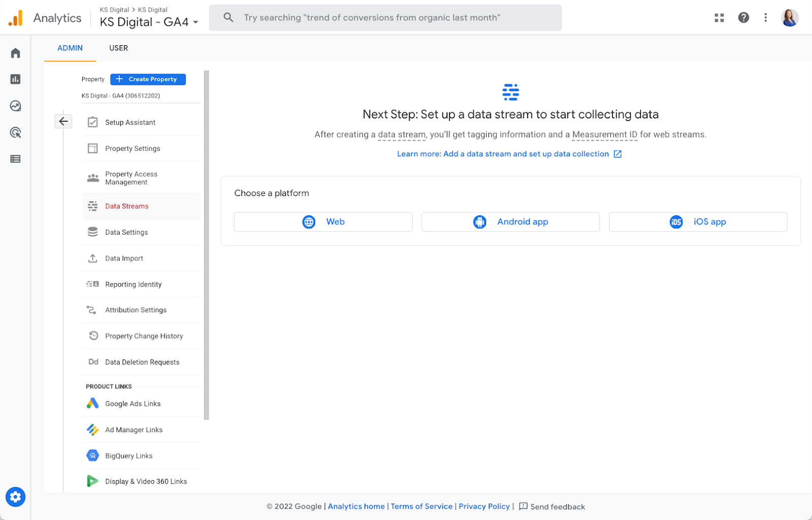Open Ad Manager Links item
This screenshot has height=520, width=812.
pos(142,430)
